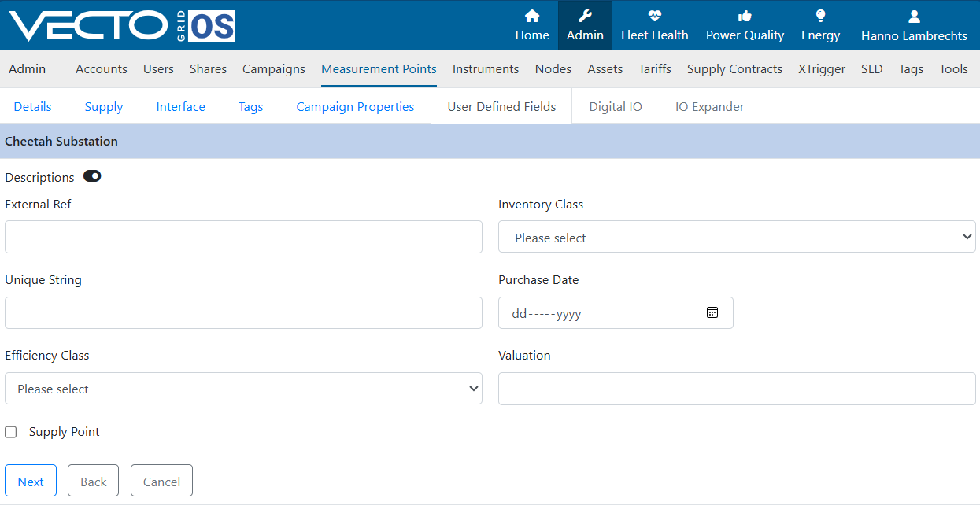Click the Descriptions label

39,178
